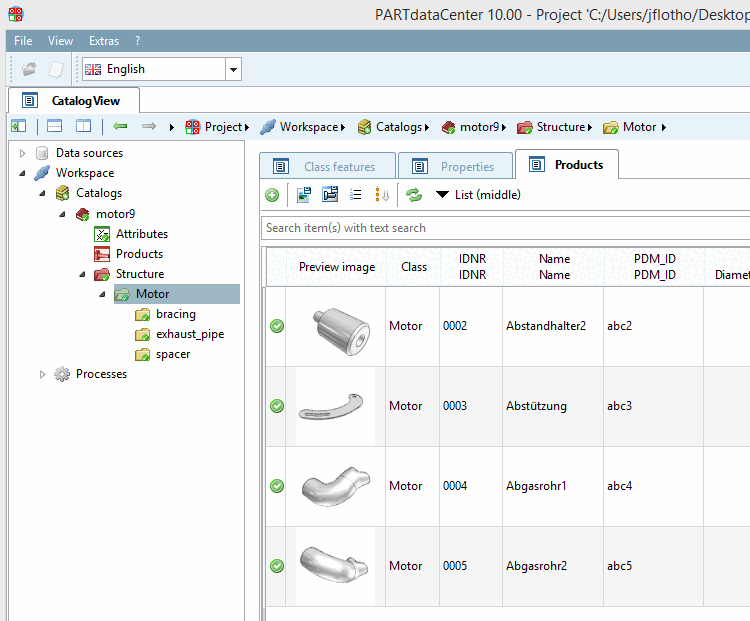Expand the Data sources tree node
The height and width of the screenshot is (621, 750).
pyautogui.click(x=22, y=153)
